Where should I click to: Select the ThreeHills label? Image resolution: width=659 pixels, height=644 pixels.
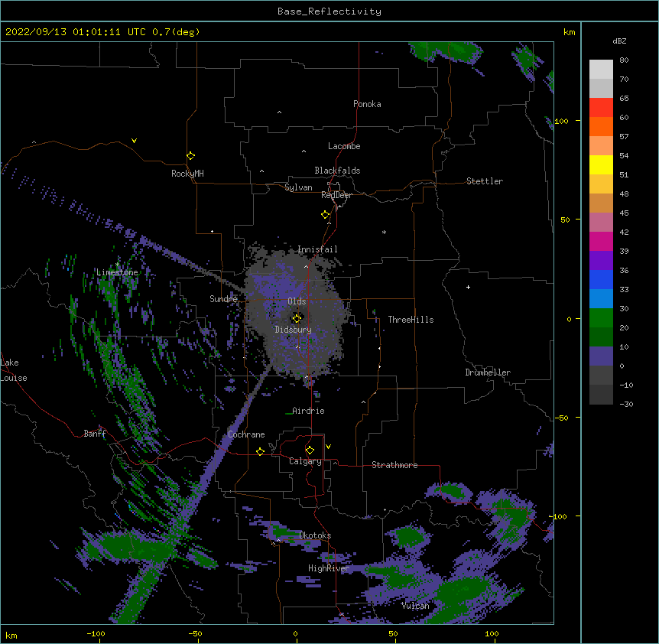click(x=411, y=320)
